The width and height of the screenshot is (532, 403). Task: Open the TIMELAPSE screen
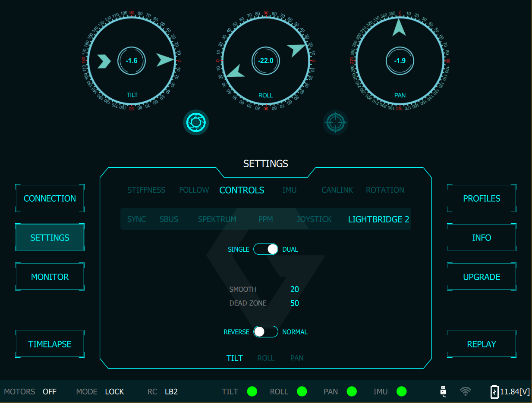coord(50,344)
